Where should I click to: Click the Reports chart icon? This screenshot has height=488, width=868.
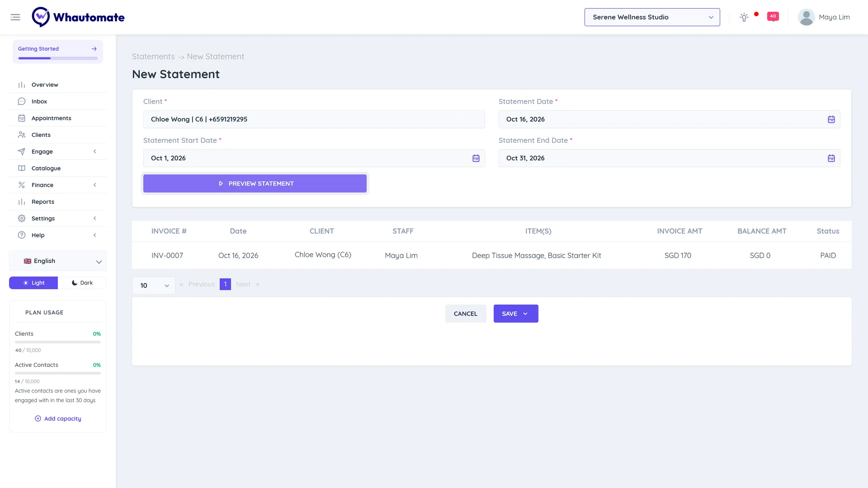click(x=22, y=202)
